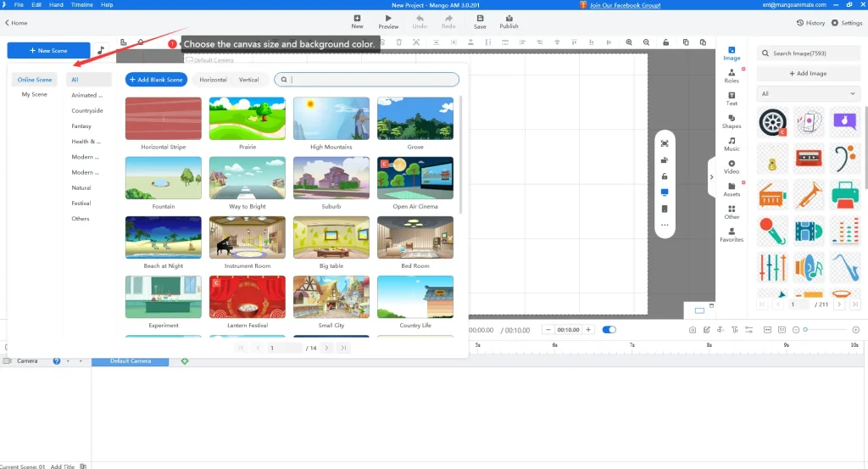Click the Add Image button
Image resolution: width=868 pixels, height=469 pixels.
808,73
